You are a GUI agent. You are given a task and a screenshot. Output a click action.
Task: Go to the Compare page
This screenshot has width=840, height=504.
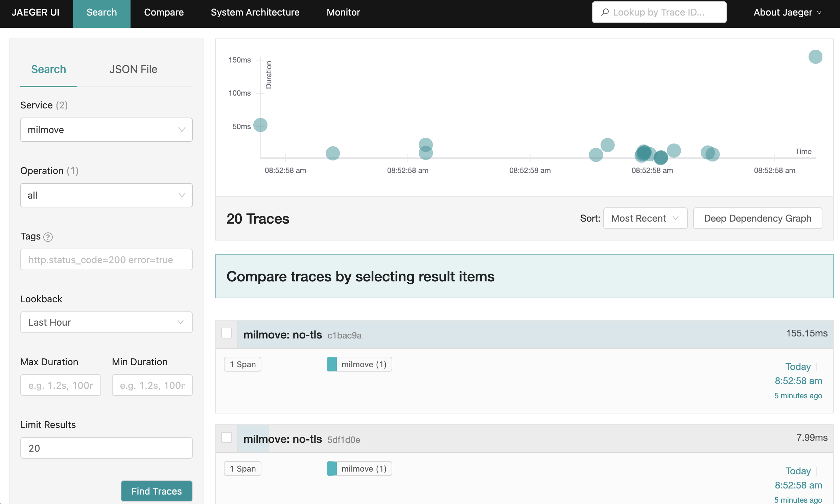[x=164, y=12]
